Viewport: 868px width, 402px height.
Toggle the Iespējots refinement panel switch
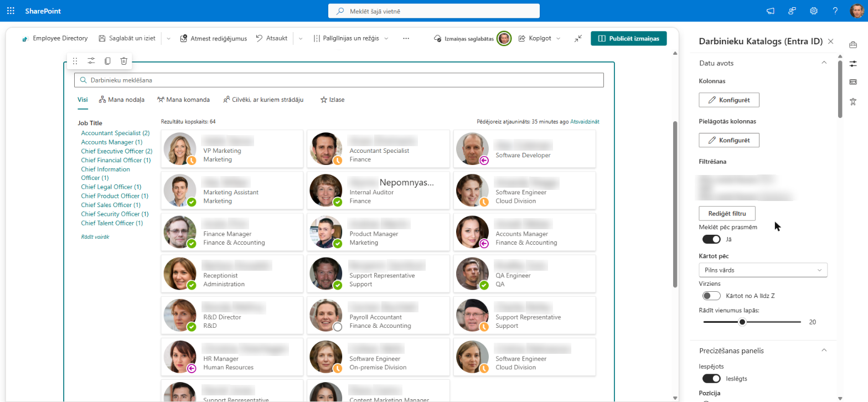click(711, 379)
